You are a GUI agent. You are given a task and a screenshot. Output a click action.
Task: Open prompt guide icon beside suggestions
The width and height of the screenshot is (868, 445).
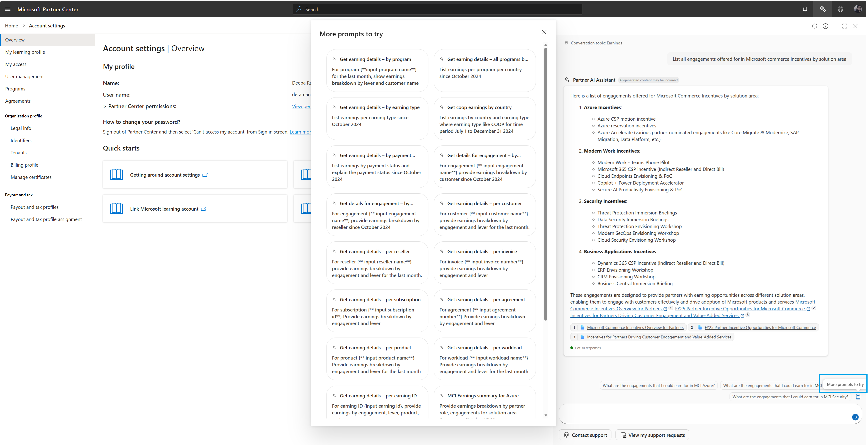click(x=858, y=396)
